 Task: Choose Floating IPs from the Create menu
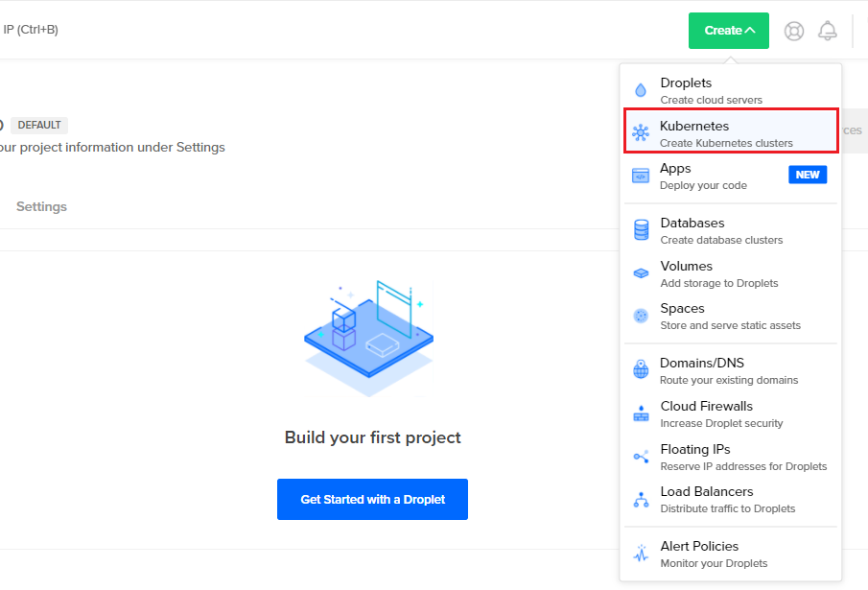pos(731,457)
